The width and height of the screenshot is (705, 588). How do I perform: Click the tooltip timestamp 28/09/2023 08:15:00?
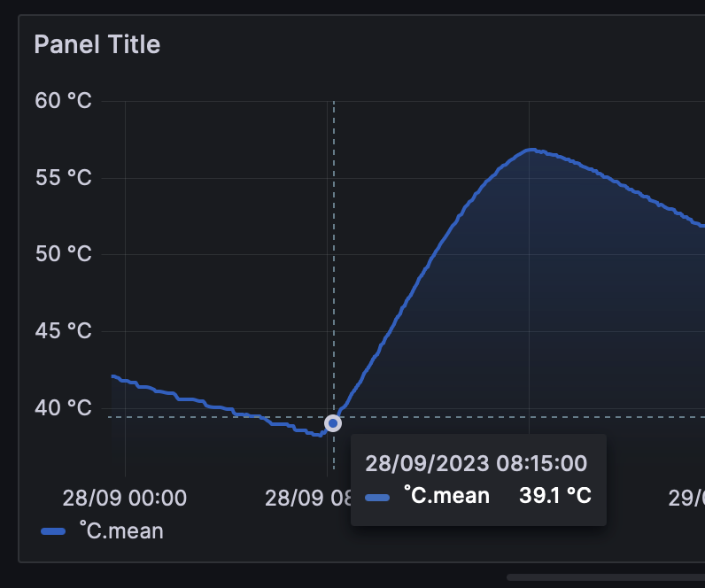(476, 463)
